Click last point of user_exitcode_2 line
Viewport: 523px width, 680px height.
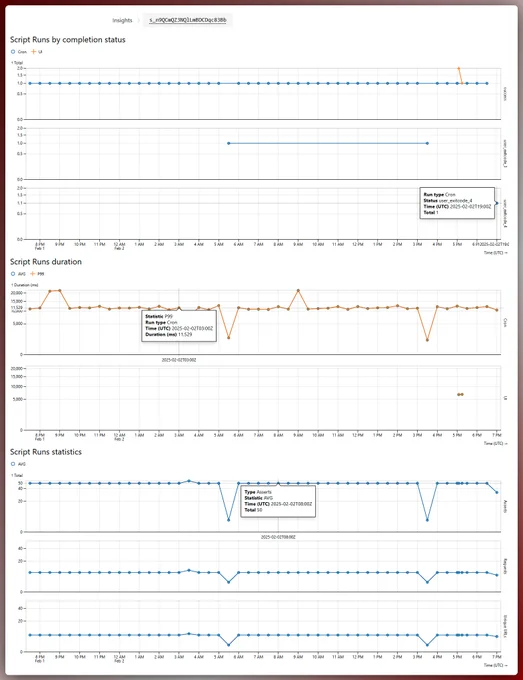[x=427, y=143]
